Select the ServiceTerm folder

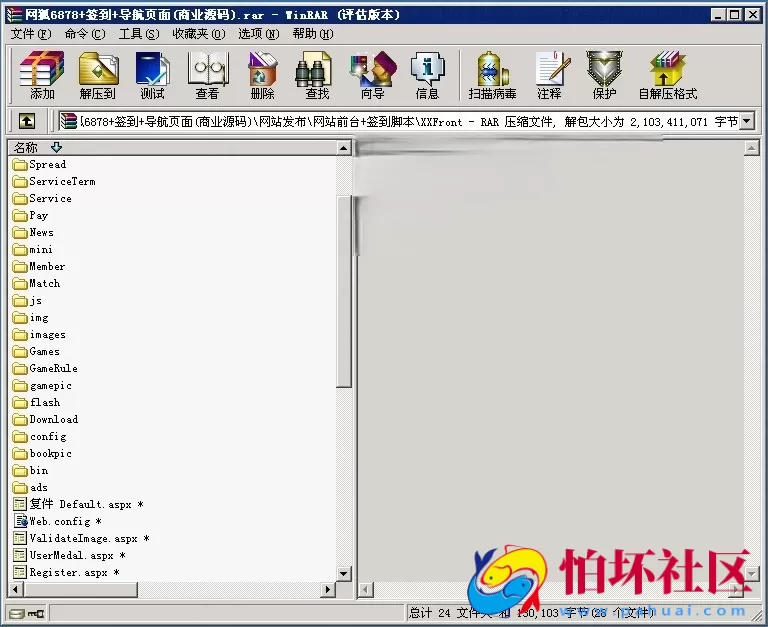54,182
